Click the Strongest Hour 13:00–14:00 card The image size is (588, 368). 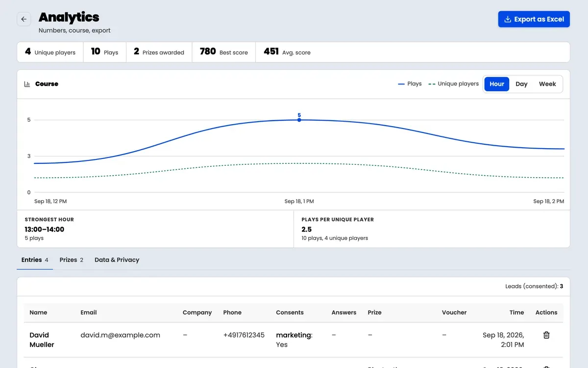155,229
